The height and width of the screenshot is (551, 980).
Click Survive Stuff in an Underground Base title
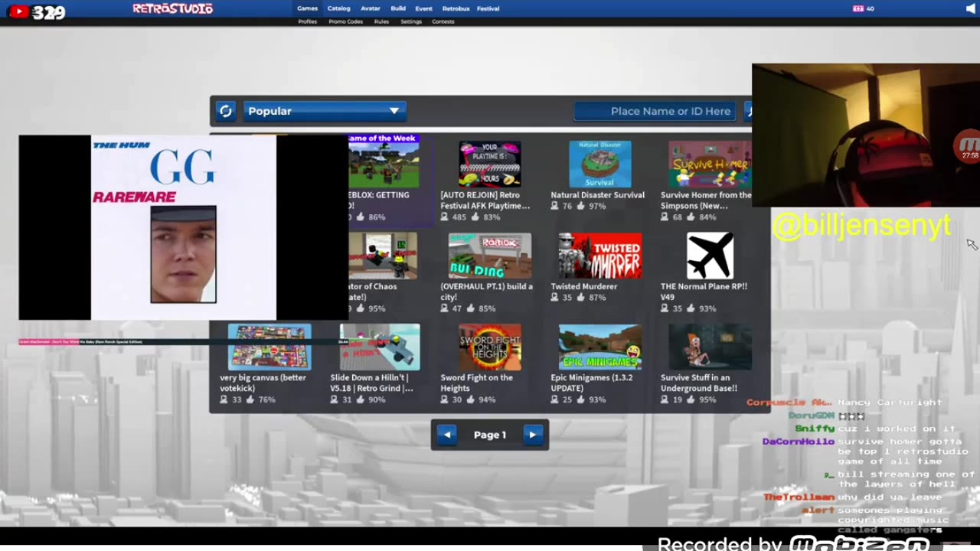coord(699,383)
